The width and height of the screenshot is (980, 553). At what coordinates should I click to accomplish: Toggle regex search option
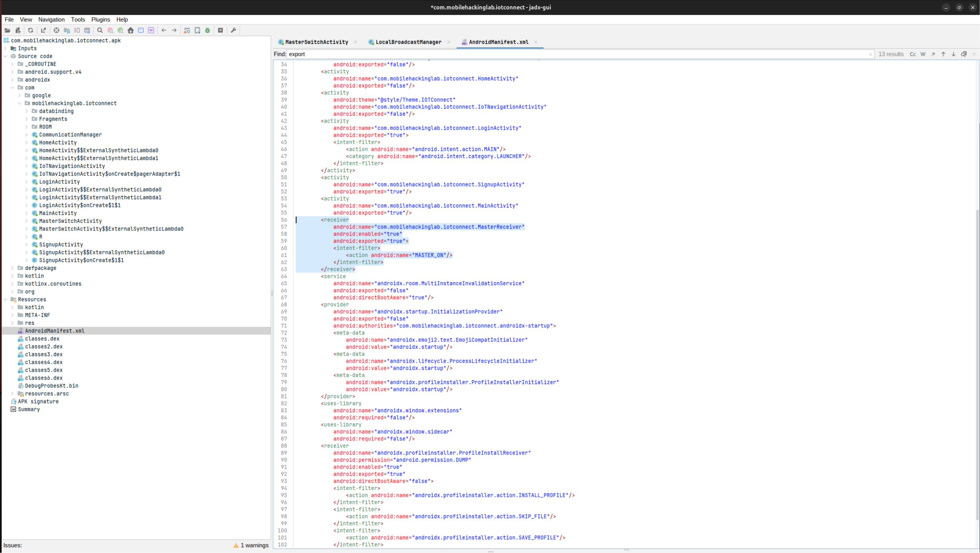coord(933,54)
